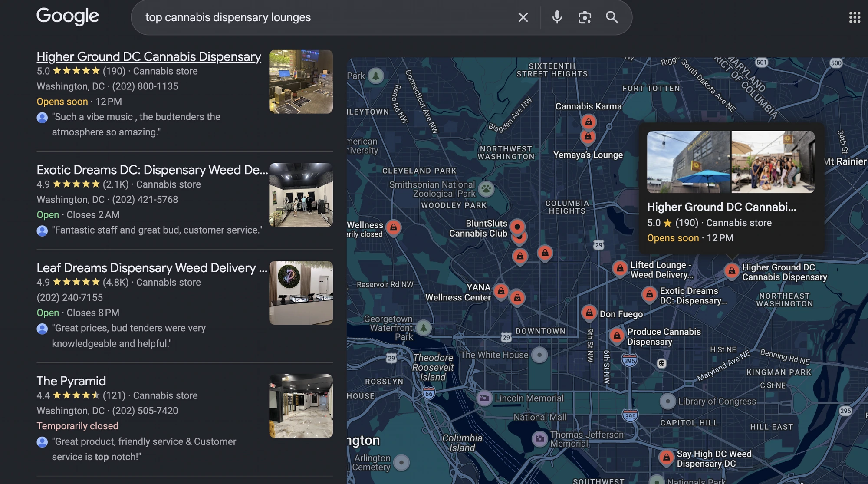This screenshot has height=484, width=868.
Task: Open Google Lens image search icon
Action: [585, 17]
